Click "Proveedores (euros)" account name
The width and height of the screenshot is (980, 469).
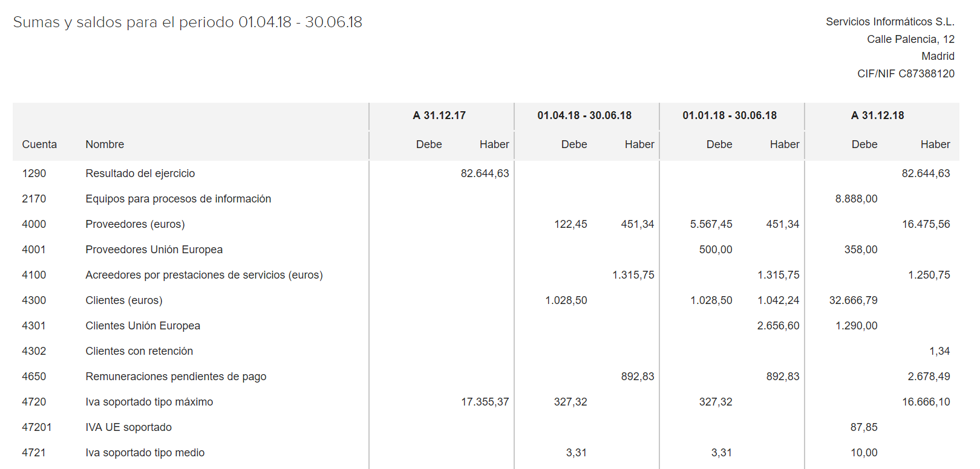[136, 224]
